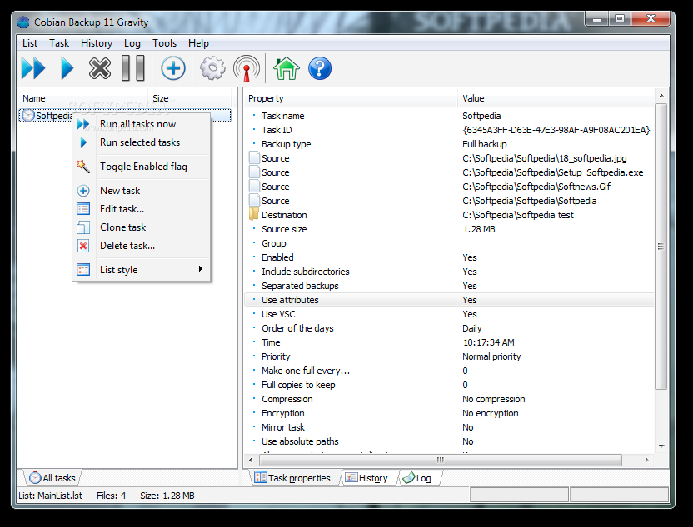This screenshot has height=527, width=693.
Task: Open the Log menu in menu bar
Action: click(x=132, y=43)
